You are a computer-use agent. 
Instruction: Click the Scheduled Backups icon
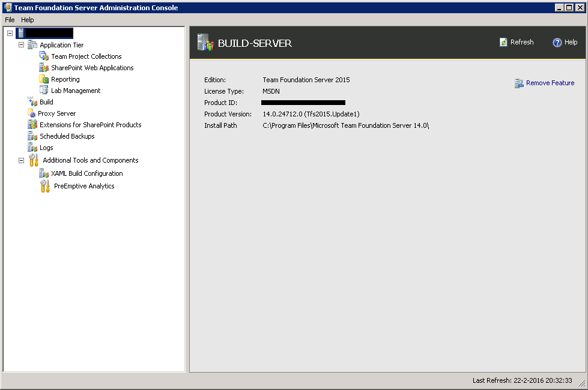[32, 136]
